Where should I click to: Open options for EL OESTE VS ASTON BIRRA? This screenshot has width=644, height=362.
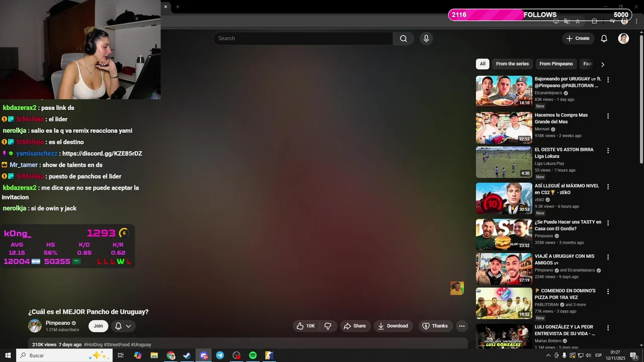[x=608, y=150]
